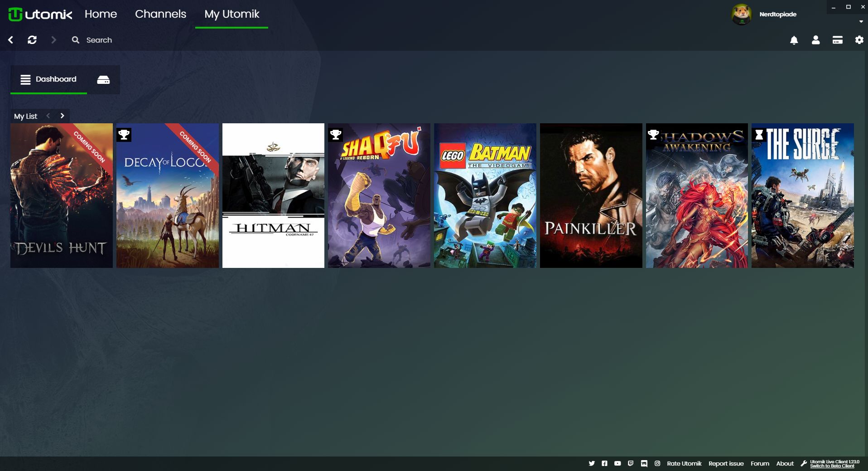Select the My Utomik tab
Image resolution: width=868 pixels, height=471 pixels.
pyautogui.click(x=231, y=14)
